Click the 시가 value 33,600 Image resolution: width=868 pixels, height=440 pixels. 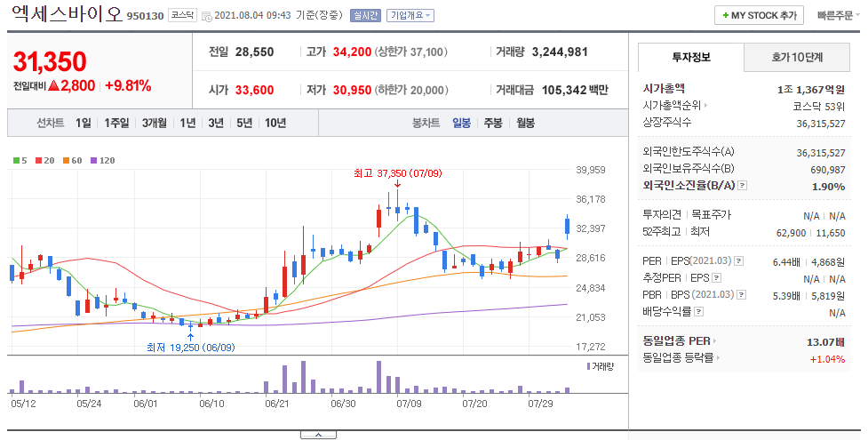pos(255,90)
